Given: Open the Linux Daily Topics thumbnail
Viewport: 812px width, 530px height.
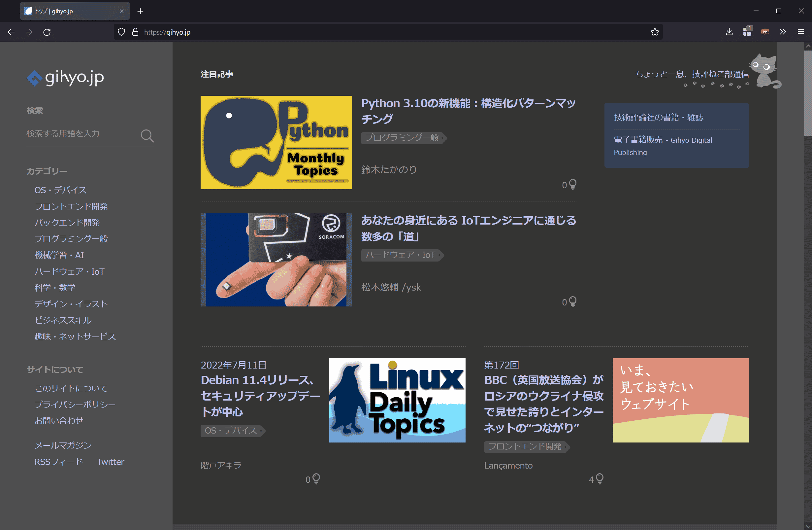Looking at the screenshot, I should coord(397,400).
